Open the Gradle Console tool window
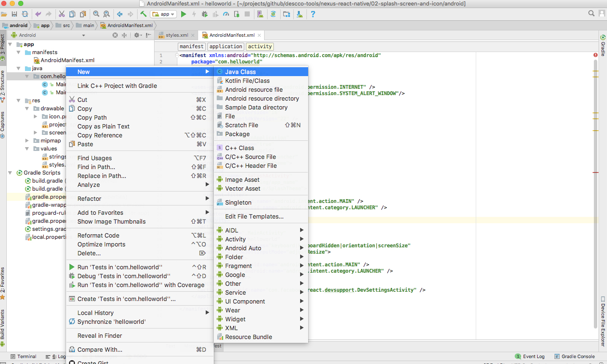This screenshot has width=607, height=364. coord(575,356)
